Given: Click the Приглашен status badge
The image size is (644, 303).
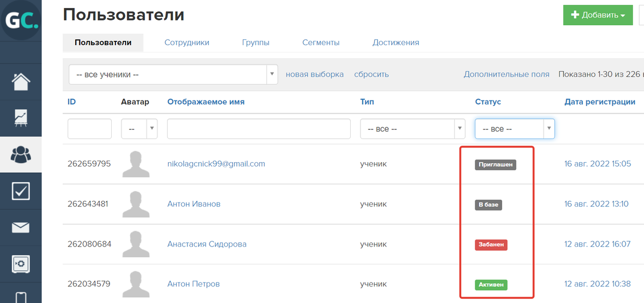Looking at the screenshot, I should tap(495, 164).
